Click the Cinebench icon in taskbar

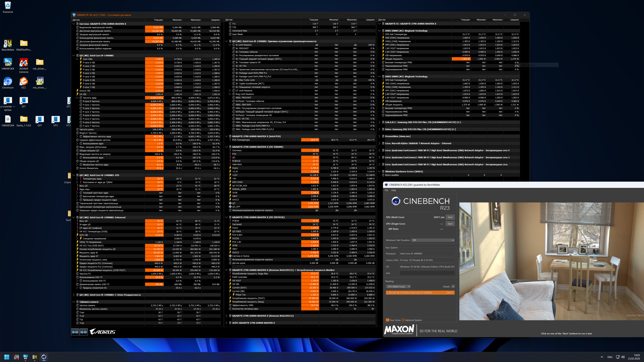coord(44,357)
